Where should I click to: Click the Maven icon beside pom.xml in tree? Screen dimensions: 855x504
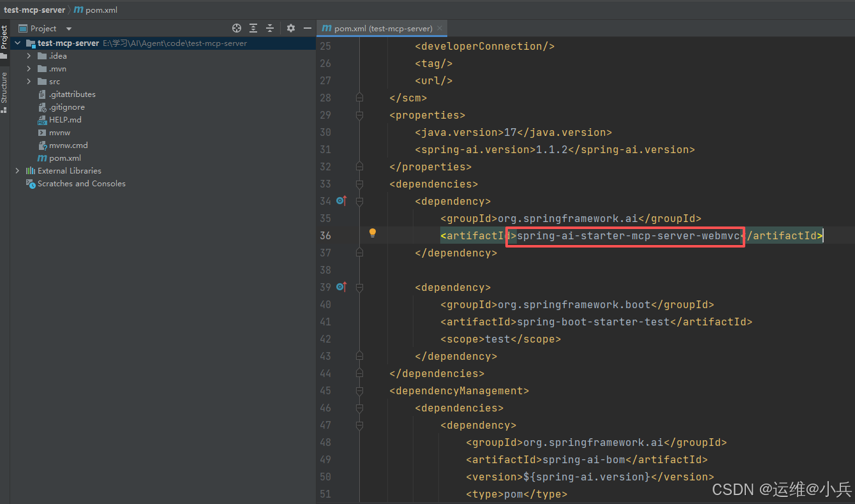[x=42, y=158]
